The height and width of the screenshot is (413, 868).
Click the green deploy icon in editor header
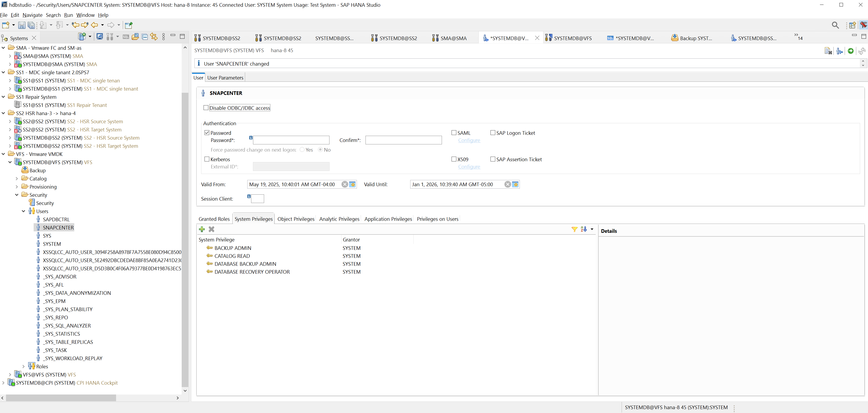(x=850, y=51)
